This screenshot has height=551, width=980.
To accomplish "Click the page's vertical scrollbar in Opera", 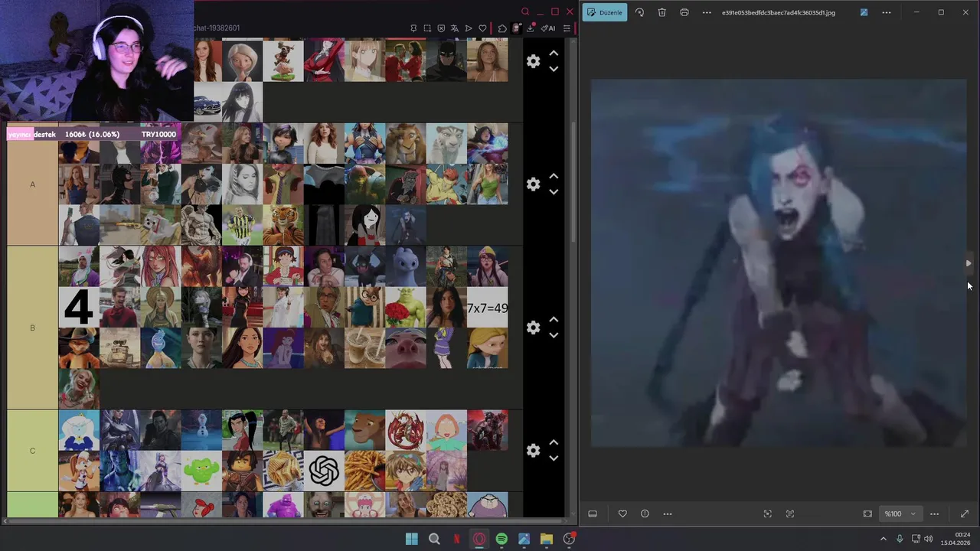I will (573, 184).
